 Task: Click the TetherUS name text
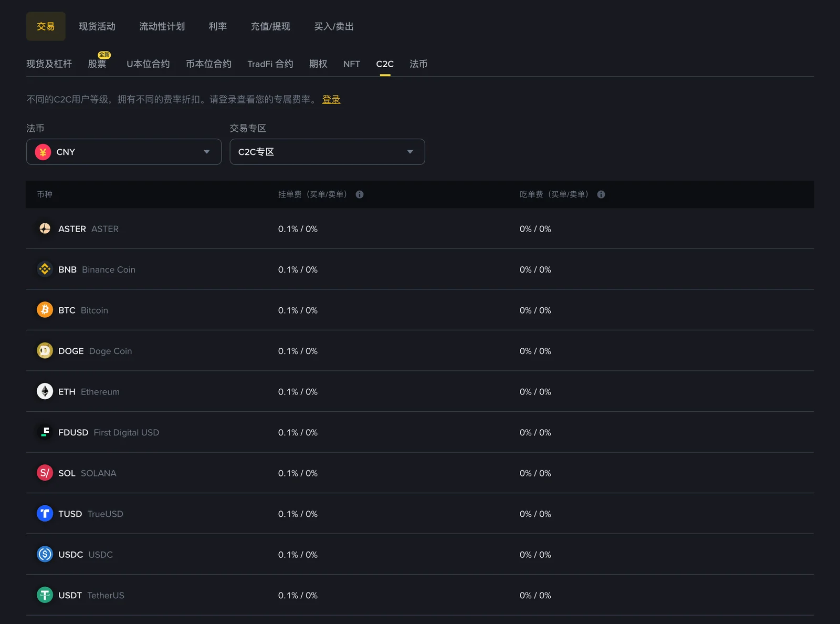(x=106, y=595)
